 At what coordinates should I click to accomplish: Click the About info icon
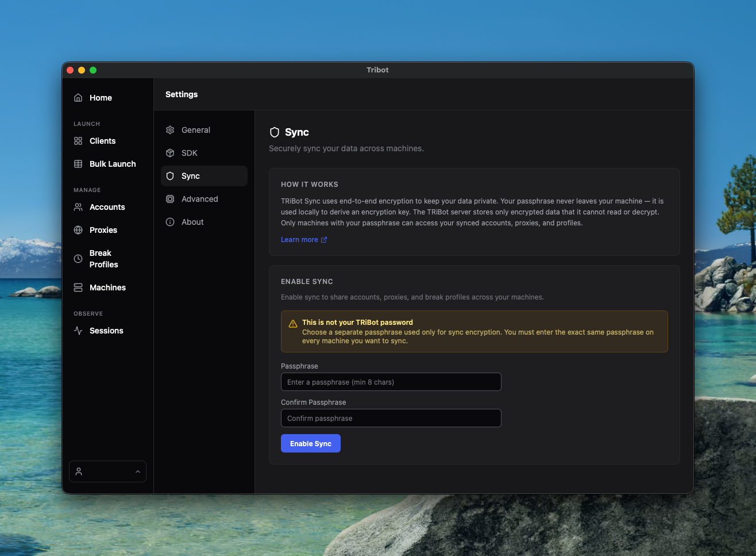click(170, 222)
